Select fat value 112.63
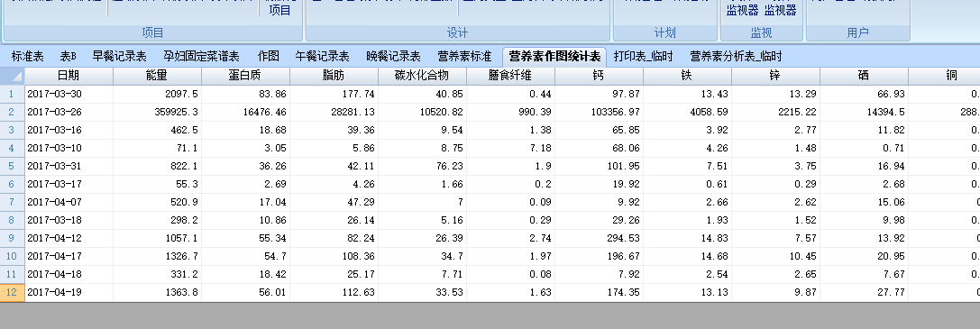The image size is (980, 329). pos(334,293)
